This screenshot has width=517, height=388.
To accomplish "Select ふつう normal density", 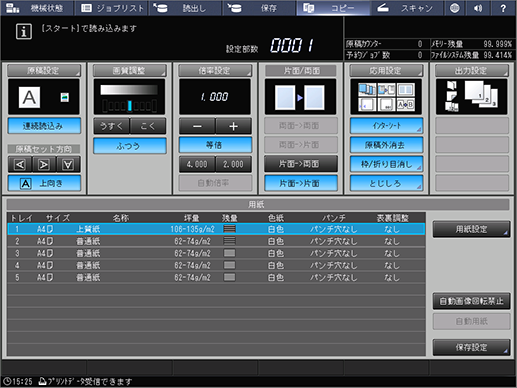I will tap(129, 146).
